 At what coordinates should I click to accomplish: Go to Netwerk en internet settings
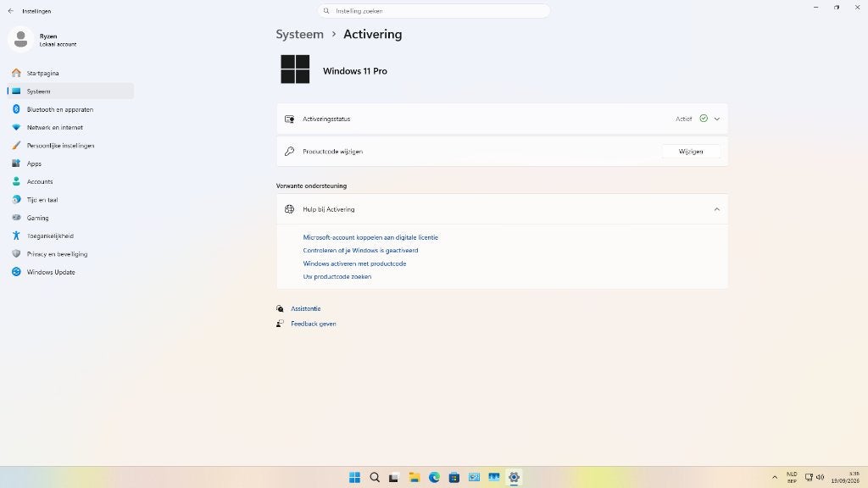point(70,127)
